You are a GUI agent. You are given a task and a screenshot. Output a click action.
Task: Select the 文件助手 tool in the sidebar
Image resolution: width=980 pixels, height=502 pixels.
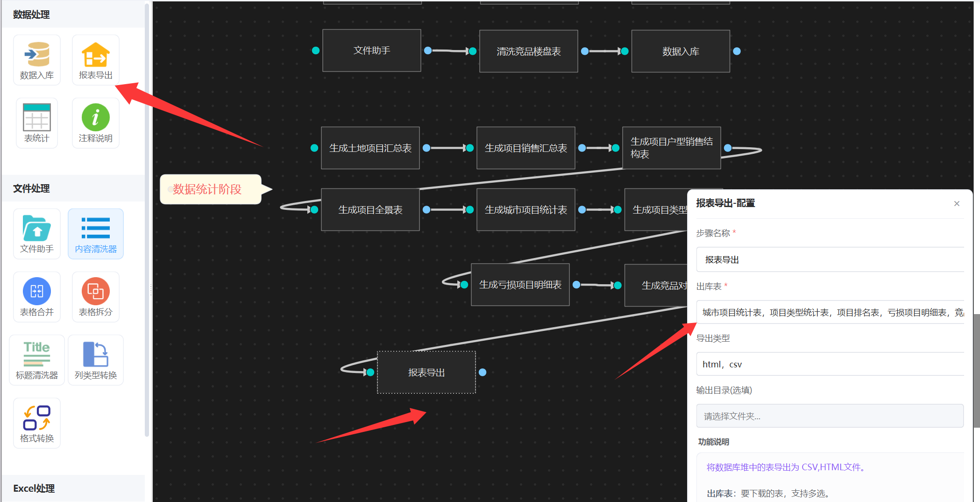37,234
